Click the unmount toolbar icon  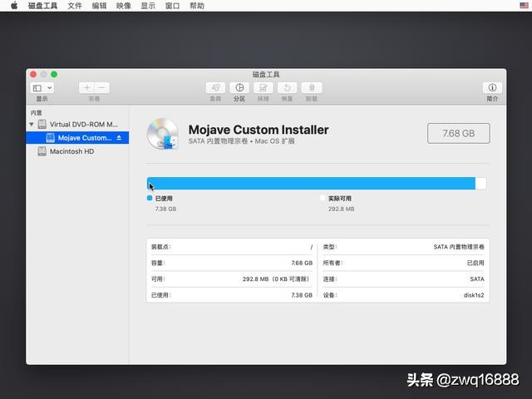pos(312,88)
